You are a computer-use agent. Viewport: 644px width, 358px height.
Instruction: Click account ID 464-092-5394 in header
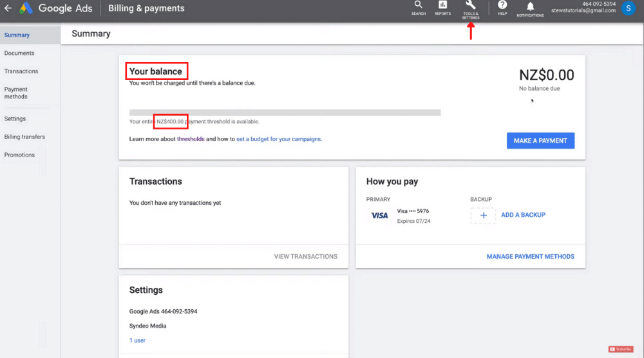coord(599,4)
